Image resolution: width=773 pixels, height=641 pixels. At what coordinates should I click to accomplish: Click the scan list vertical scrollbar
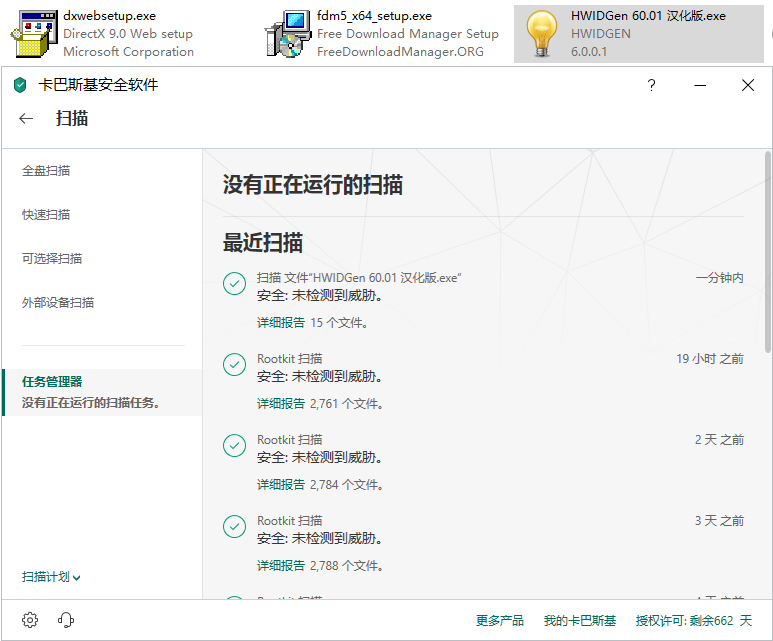(768, 251)
